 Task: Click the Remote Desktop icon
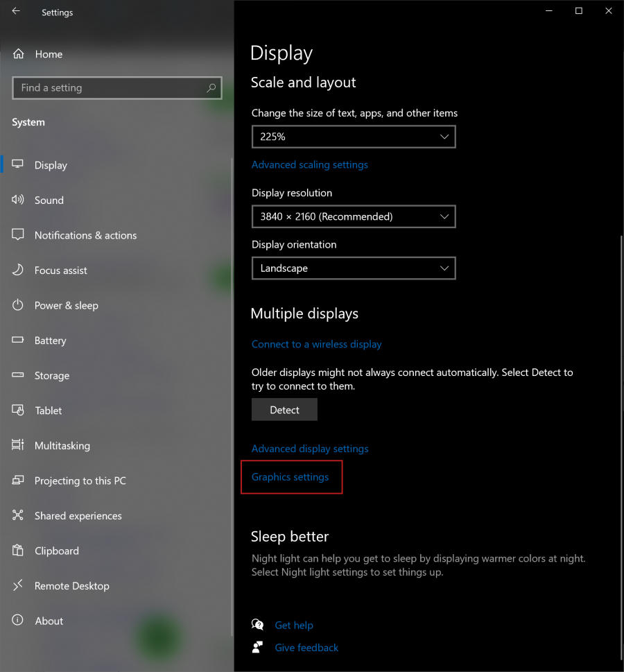[x=19, y=586]
